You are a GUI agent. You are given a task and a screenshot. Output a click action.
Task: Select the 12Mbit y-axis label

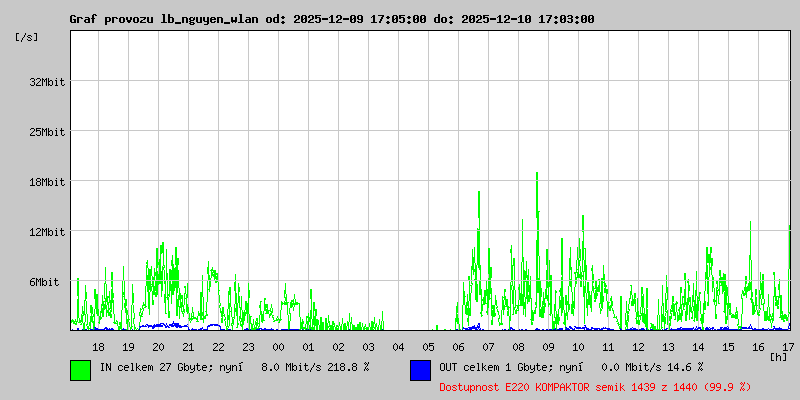(x=47, y=232)
